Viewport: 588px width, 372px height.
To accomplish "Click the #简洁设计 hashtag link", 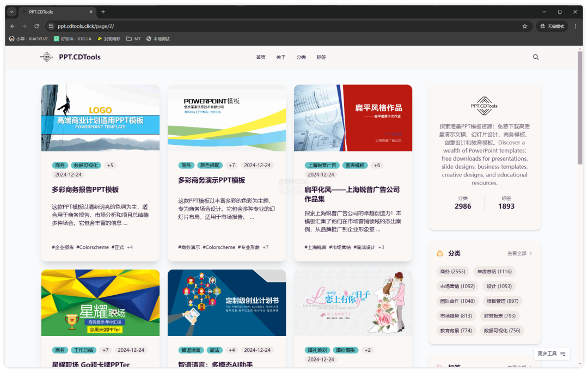I will click(x=364, y=247).
